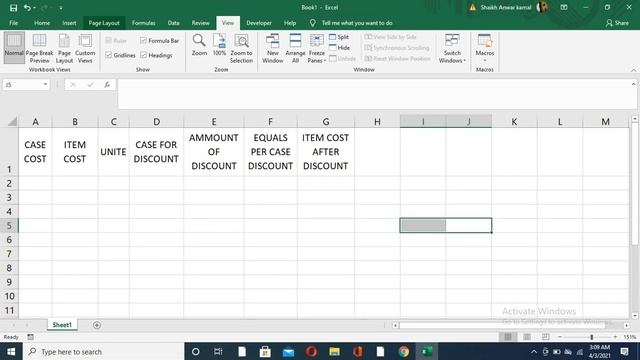Screen dimensions: 640x360
Task: Select the column K header
Action: [x=514, y=122]
